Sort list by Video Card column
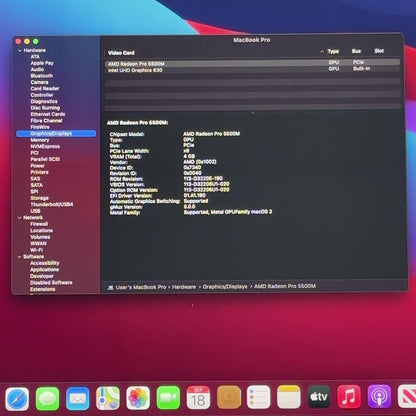The width and height of the screenshot is (416, 416). click(x=121, y=53)
